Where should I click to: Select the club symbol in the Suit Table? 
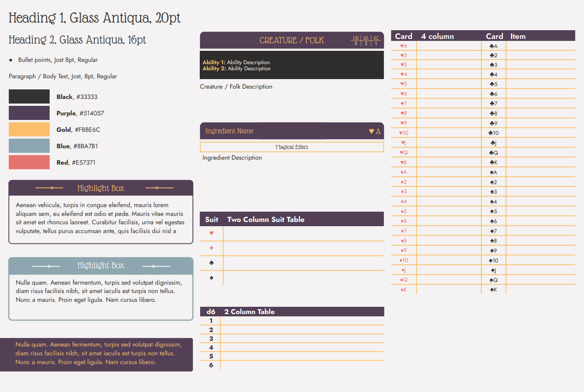point(211,263)
